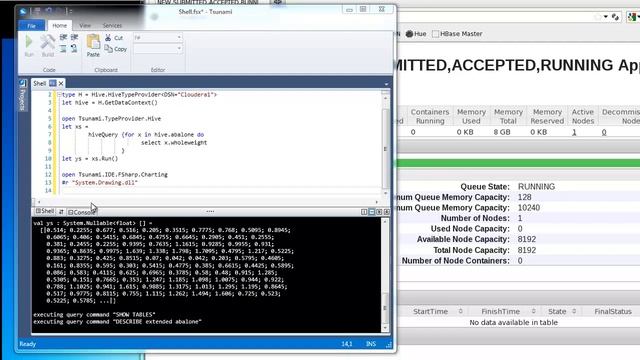Click the Decommissioned Nodes value 0 link
Image resolution: width=640 pixels, height=360 pixels.
(x=604, y=132)
